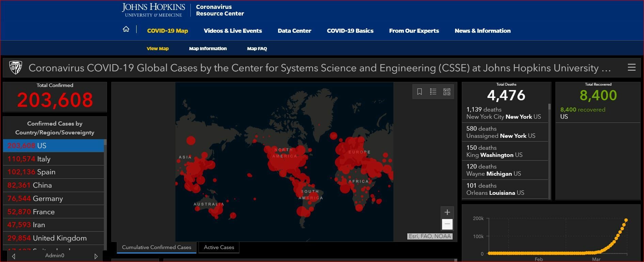644x262 pixels.
Task: Open News & Information menu
Action: [483, 31]
